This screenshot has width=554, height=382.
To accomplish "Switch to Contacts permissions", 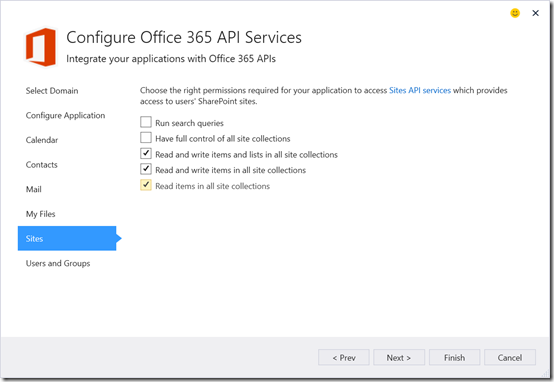I will click(x=41, y=165).
